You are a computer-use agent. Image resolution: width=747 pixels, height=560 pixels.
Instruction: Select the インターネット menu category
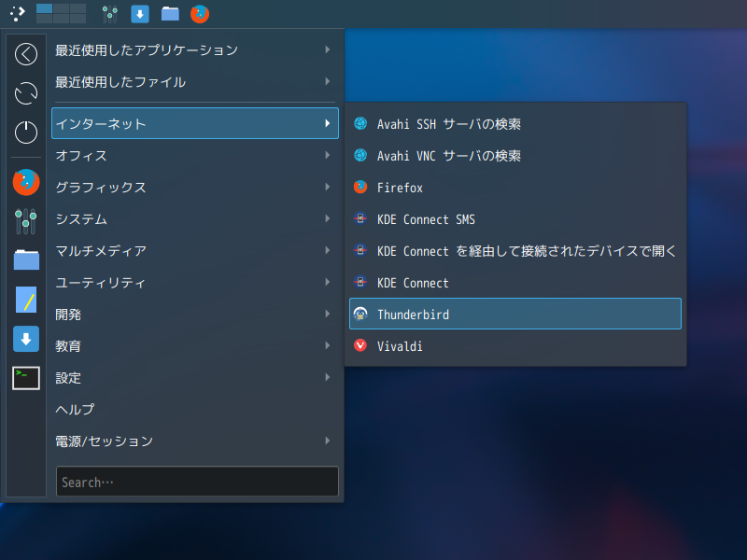(x=195, y=123)
